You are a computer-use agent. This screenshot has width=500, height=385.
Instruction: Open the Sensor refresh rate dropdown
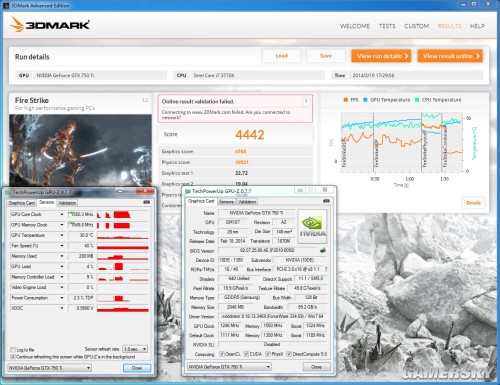coord(135,349)
